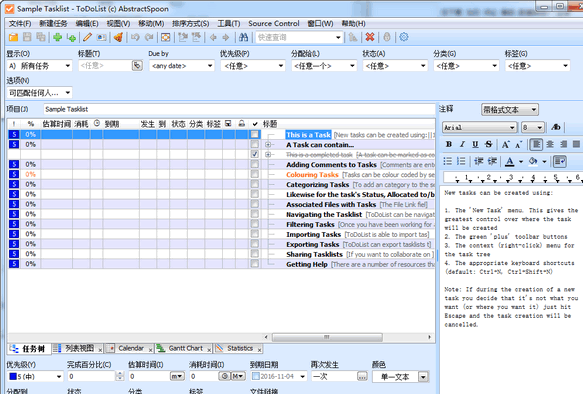Click the open tasklist folder icon
The image size is (583, 394).
point(13,37)
